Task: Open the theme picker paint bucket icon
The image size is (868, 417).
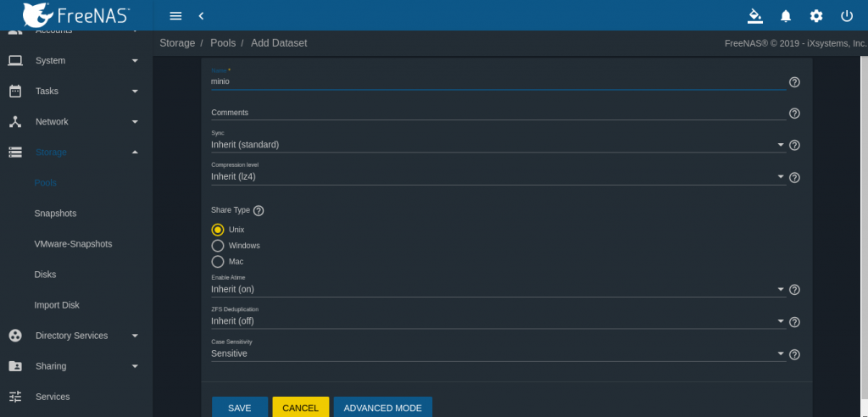Action: [754, 16]
